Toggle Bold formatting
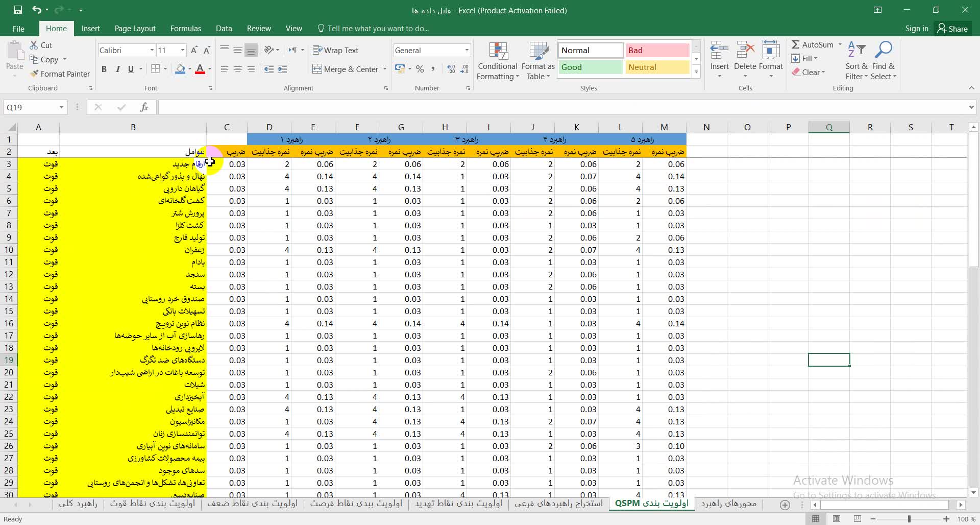The width and height of the screenshot is (980, 525). click(x=104, y=69)
